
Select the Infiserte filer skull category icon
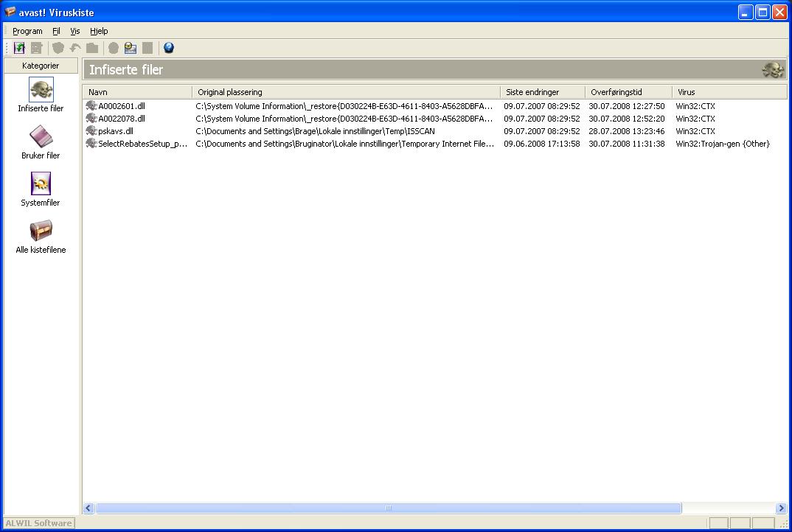coord(41,90)
